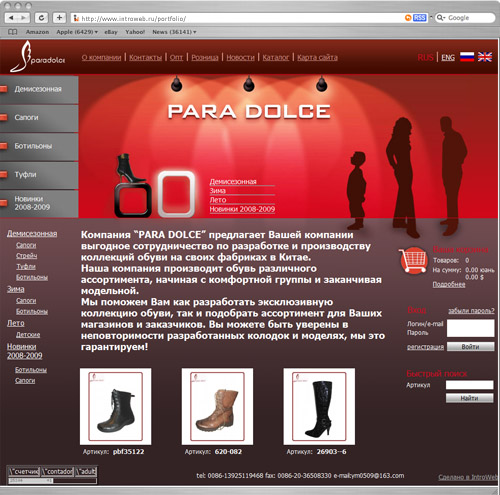Click the регистрация link
The image size is (500, 495).
click(425, 347)
